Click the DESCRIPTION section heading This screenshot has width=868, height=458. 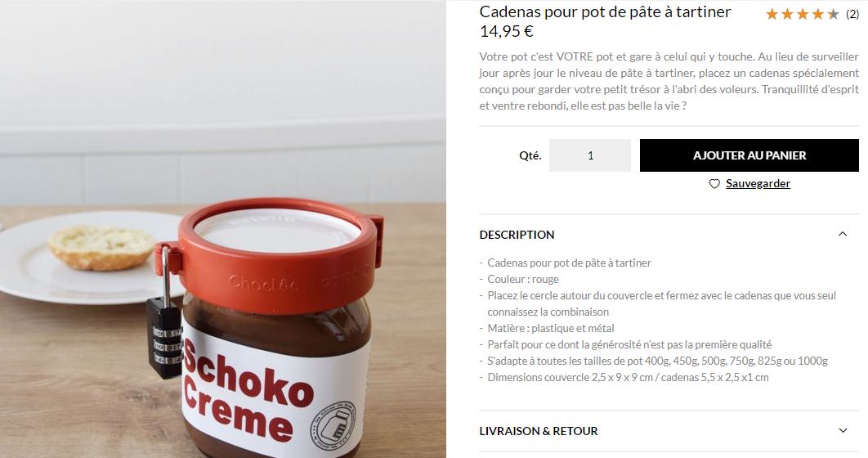click(x=517, y=235)
